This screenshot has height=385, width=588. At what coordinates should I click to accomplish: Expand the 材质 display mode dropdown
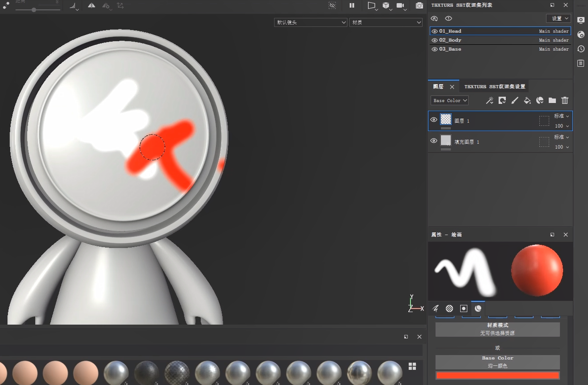pos(386,22)
